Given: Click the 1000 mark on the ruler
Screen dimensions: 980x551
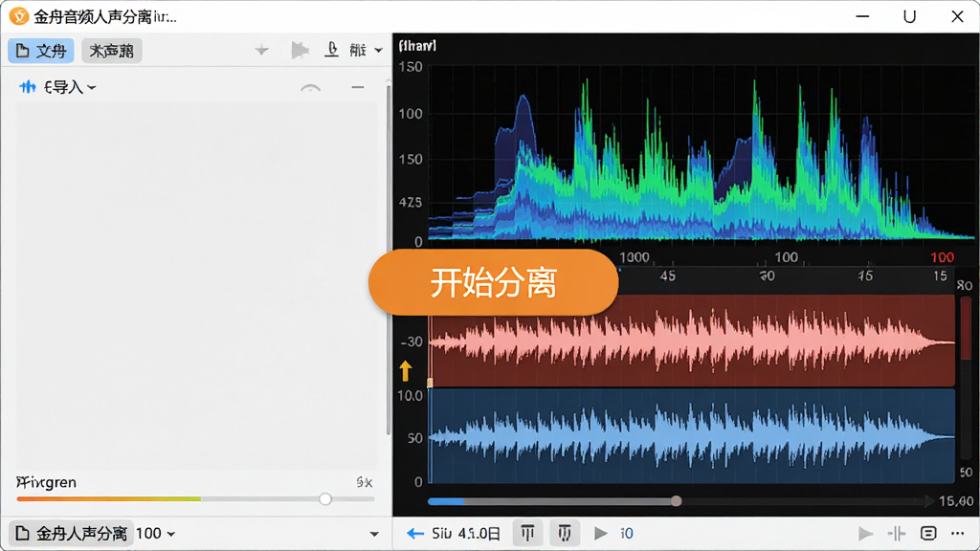Looking at the screenshot, I should (635, 257).
